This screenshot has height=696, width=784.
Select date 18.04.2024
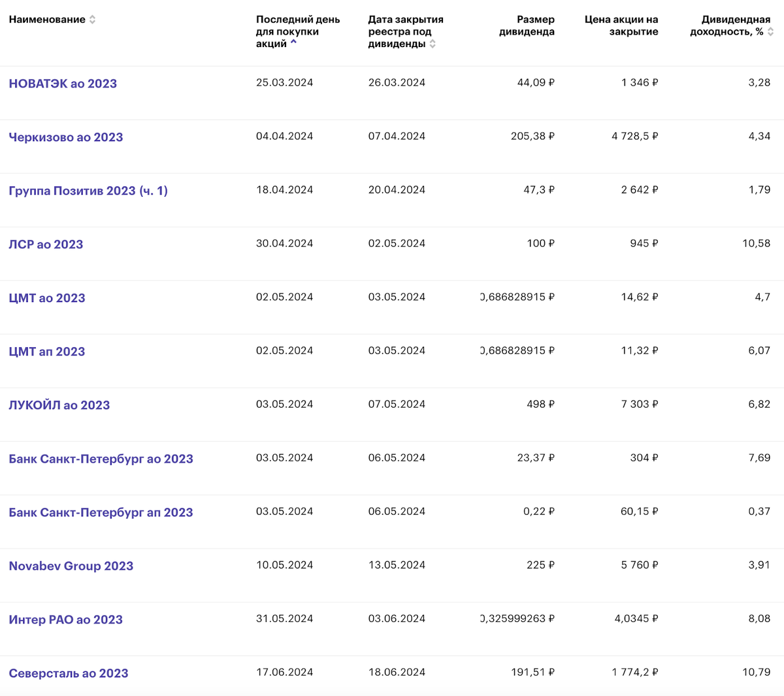point(284,190)
